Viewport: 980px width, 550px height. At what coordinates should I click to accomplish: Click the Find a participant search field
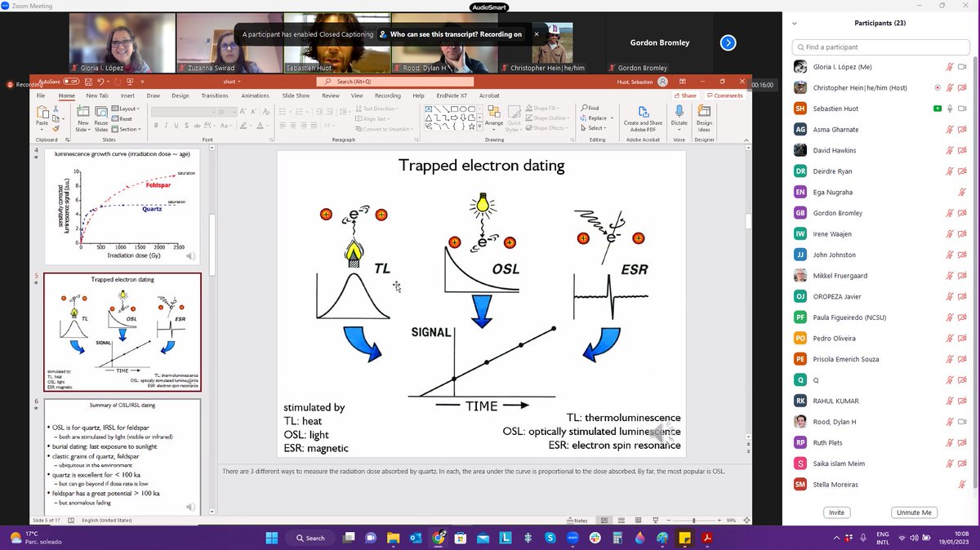[880, 47]
